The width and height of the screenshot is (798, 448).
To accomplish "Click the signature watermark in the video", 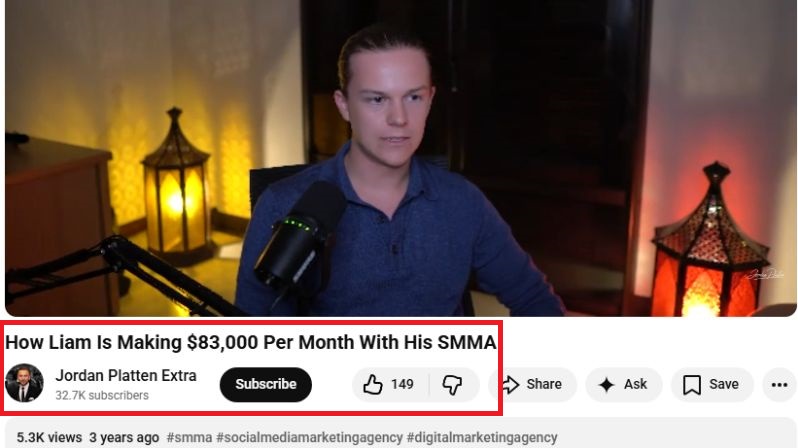I will pos(764,274).
